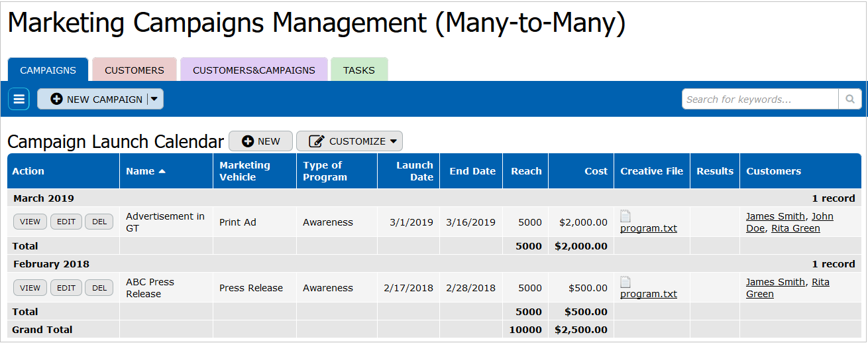Select the Tasks tab
This screenshot has height=343, width=868.
(359, 70)
